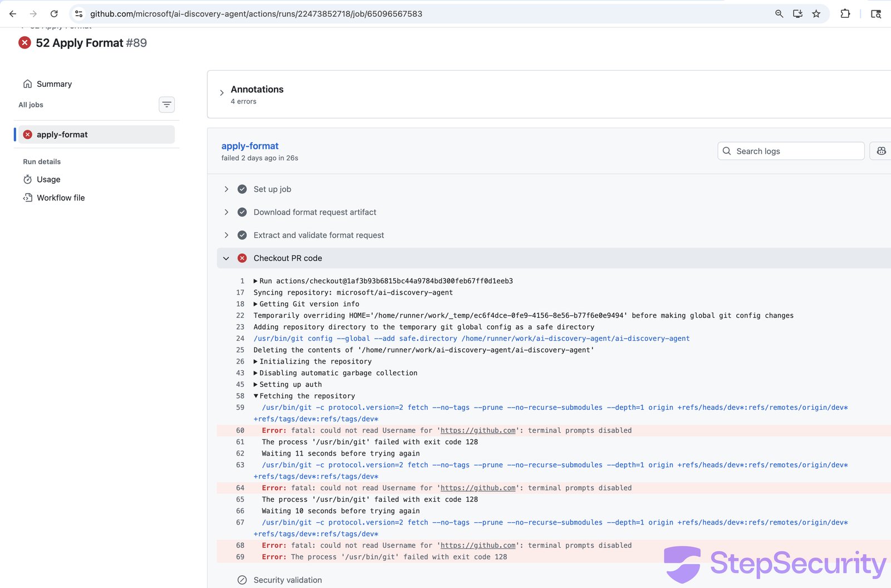Click the search magnifier in Search logs

point(727,151)
